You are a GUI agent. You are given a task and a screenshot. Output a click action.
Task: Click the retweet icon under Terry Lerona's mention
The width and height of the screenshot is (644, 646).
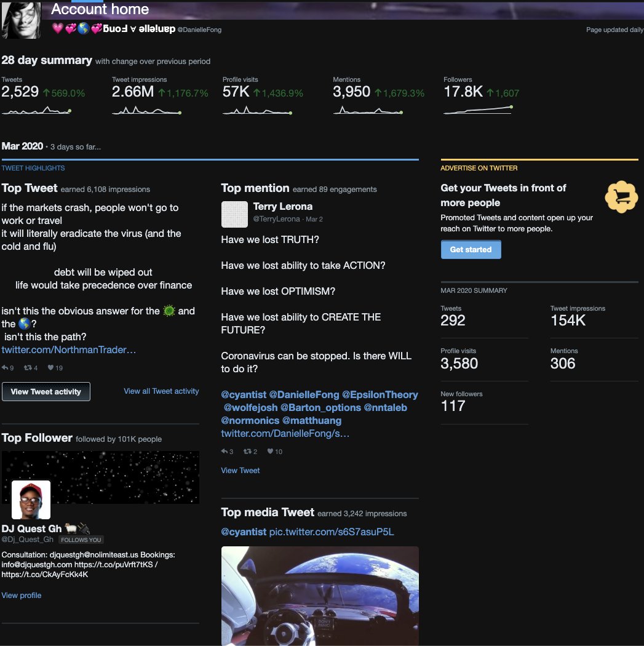point(247,451)
